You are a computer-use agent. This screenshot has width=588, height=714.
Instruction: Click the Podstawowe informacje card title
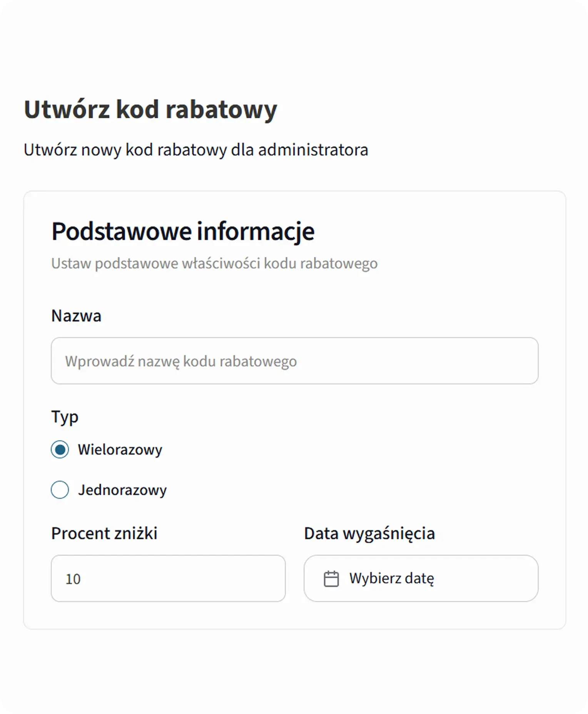pos(183,231)
